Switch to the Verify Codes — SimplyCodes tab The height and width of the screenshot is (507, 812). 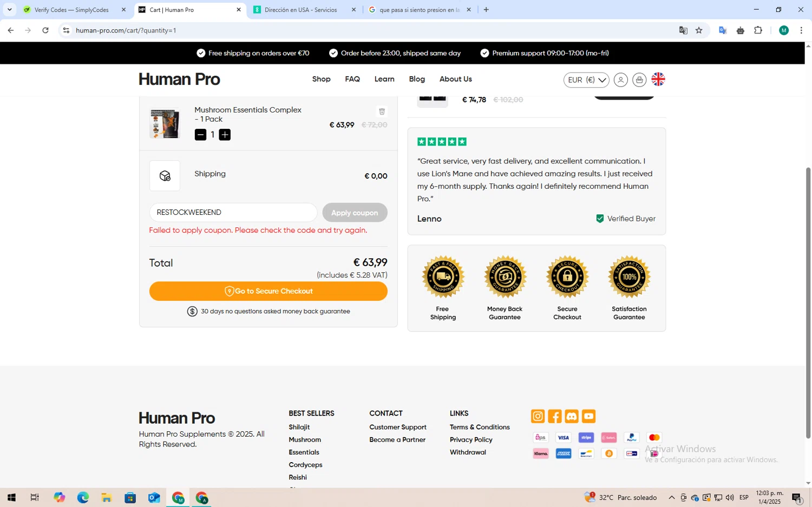(74, 10)
